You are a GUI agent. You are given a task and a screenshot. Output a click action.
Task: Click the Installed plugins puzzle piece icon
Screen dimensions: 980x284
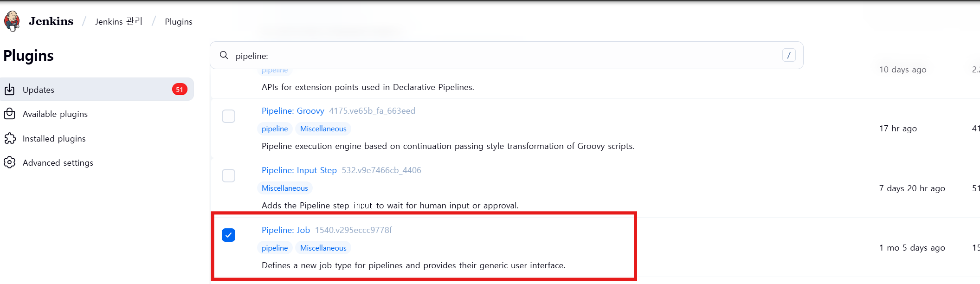pos(10,138)
